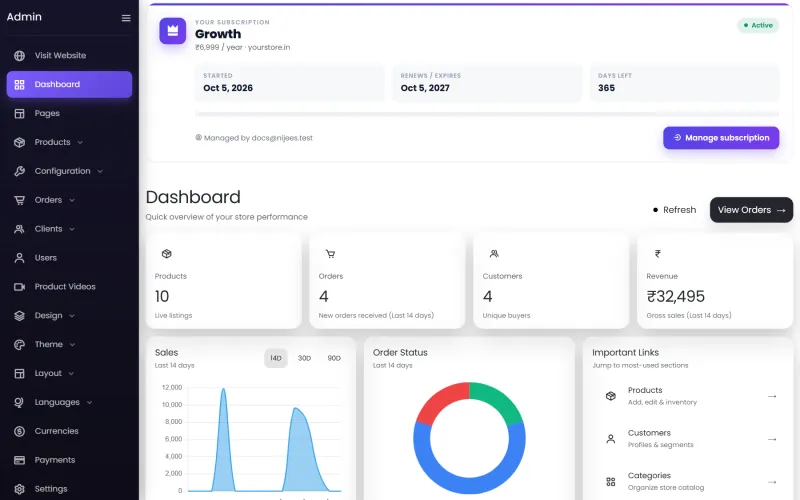Click the globe icon beside Visit Website
The width and height of the screenshot is (800, 500).
19,56
